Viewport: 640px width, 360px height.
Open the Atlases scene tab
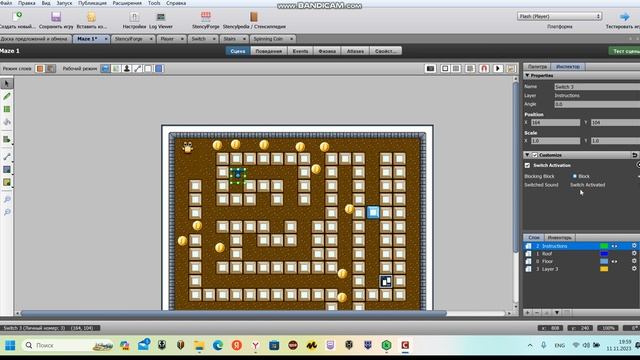point(355,51)
